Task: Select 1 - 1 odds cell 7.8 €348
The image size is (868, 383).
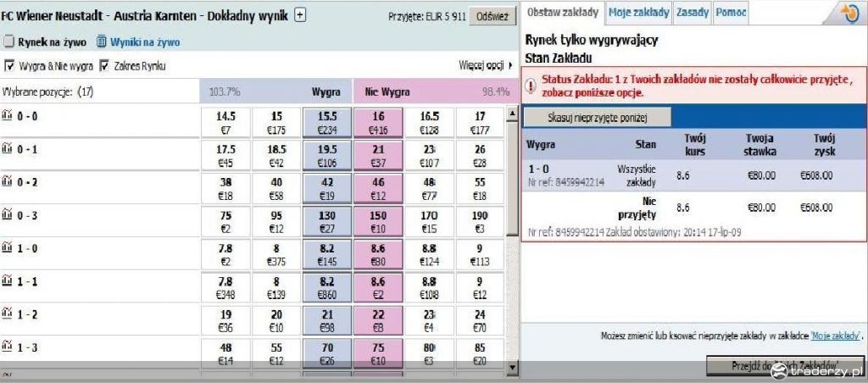Action: click(225, 288)
